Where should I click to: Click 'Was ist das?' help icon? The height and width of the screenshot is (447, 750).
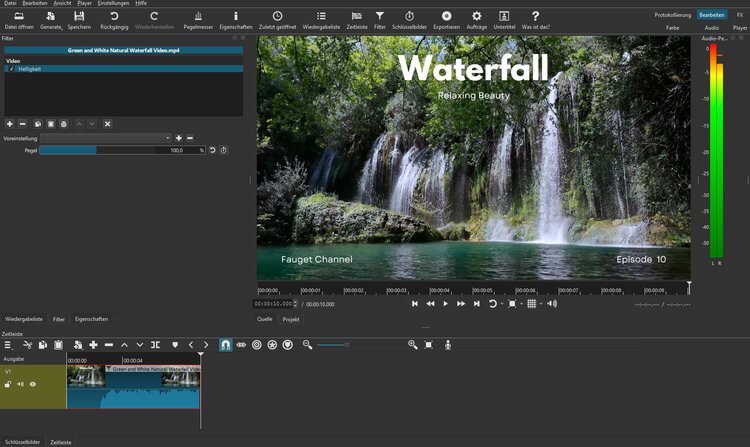click(x=536, y=21)
